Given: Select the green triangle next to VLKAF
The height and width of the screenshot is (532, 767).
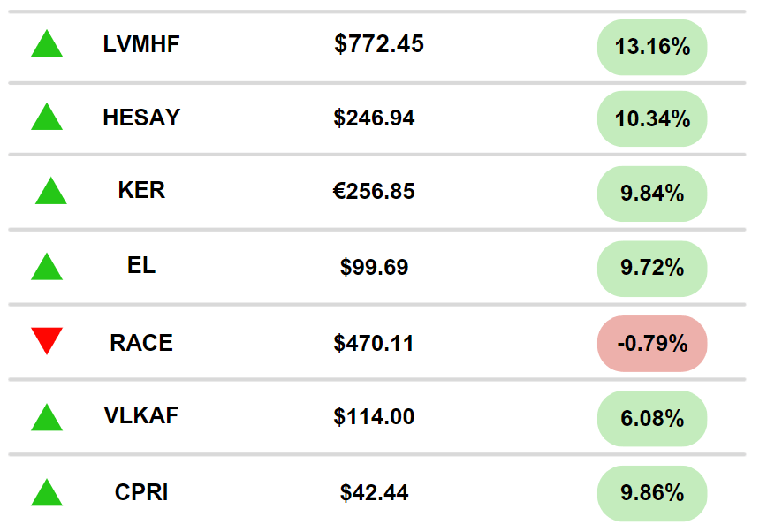Looking at the screenshot, I should 47,417.
